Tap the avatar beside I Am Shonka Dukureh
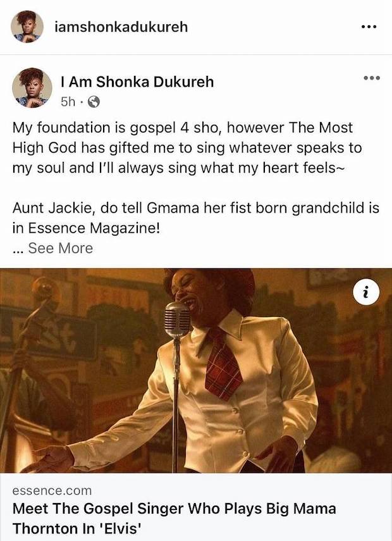The width and height of the screenshot is (392, 541). pos(32,88)
